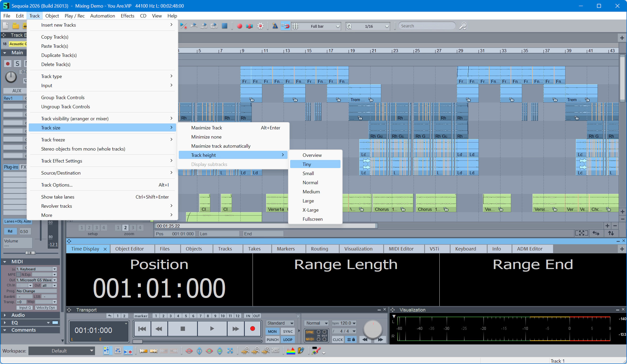Screen dimensions: 627x364
Task: Click the grid lock icon next to CLICK
Action: (x=351, y=339)
